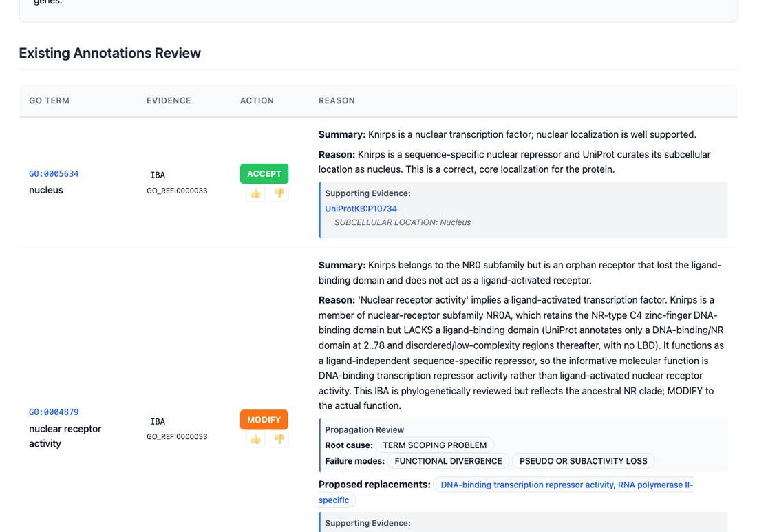Open the GO:0004879 term link
Screen dimensions: 757x532
pos(54,412)
